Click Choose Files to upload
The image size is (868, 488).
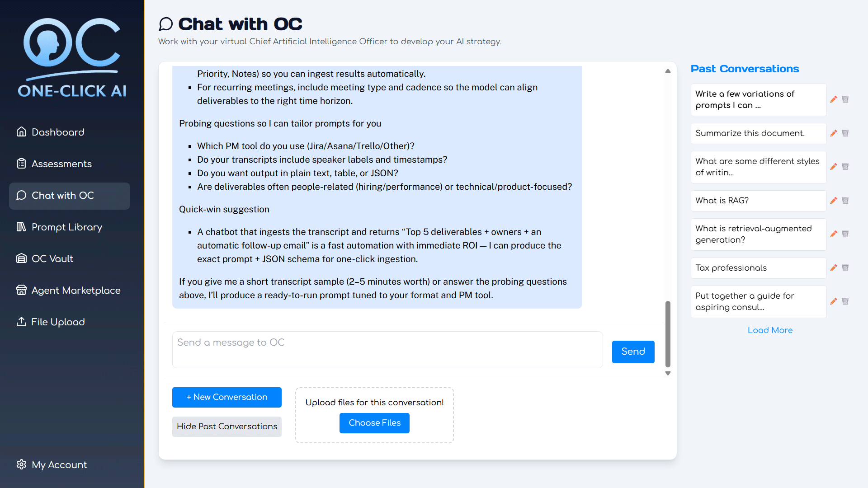click(x=374, y=423)
